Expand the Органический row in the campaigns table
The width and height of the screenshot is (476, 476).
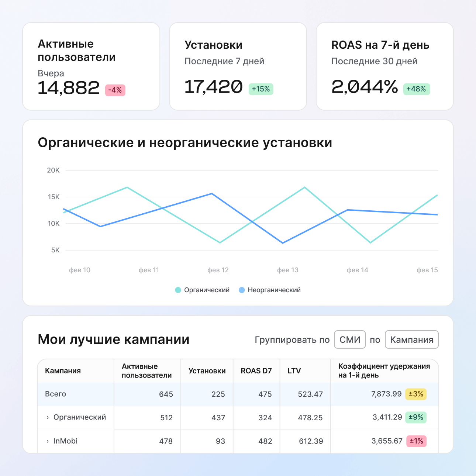tap(47, 417)
